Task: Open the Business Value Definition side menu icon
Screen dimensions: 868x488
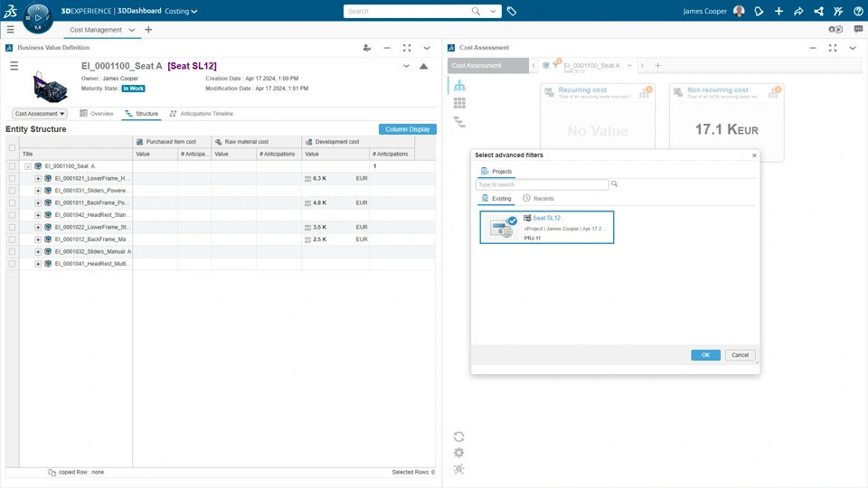Action: [14, 66]
